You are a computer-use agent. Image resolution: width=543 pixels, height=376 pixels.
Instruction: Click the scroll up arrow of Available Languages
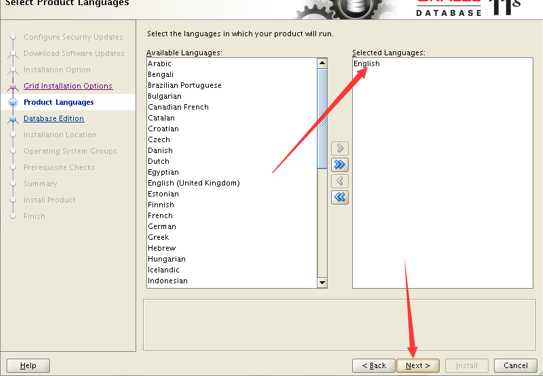click(322, 63)
